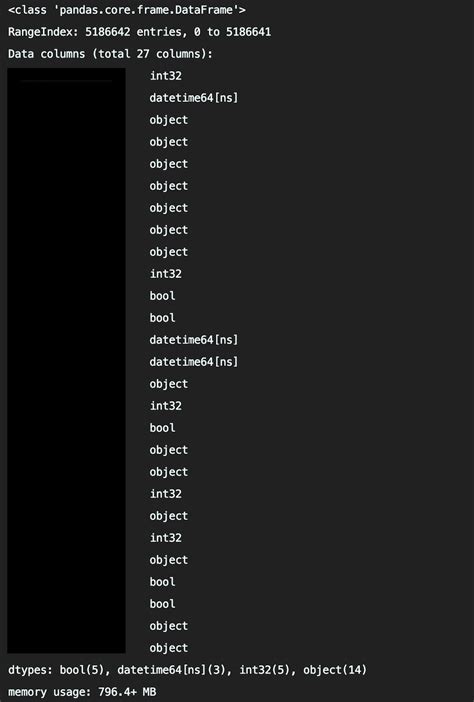This screenshot has width=474, height=702.
Task: Click the word 'columns' in the total 27 parenthesis
Action: tap(178, 54)
